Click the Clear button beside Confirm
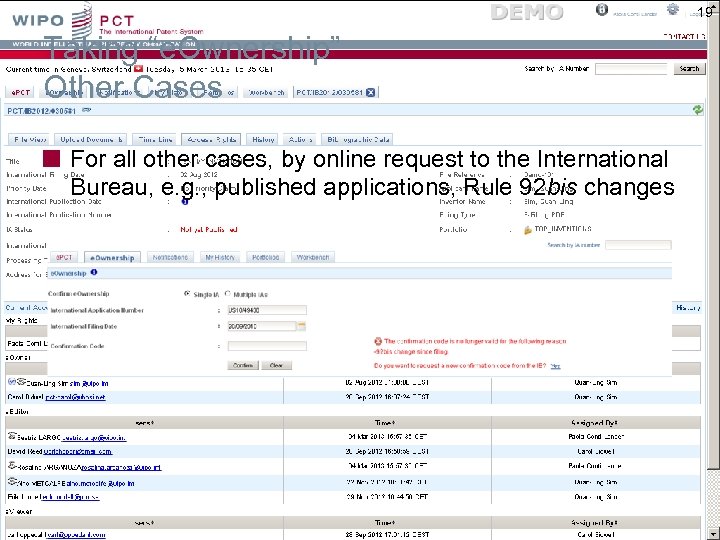Image resolution: width=720 pixels, height=540 pixels. (x=276, y=366)
